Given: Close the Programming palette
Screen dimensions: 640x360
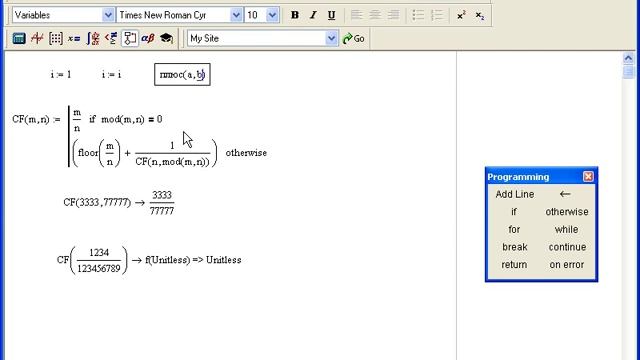Looking at the screenshot, I should pyautogui.click(x=588, y=176).
